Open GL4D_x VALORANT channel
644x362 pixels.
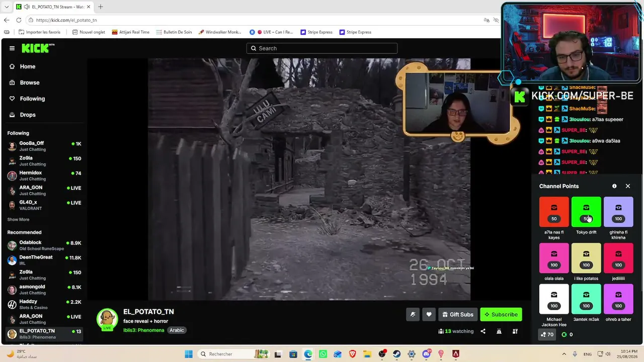pos(44,205)
